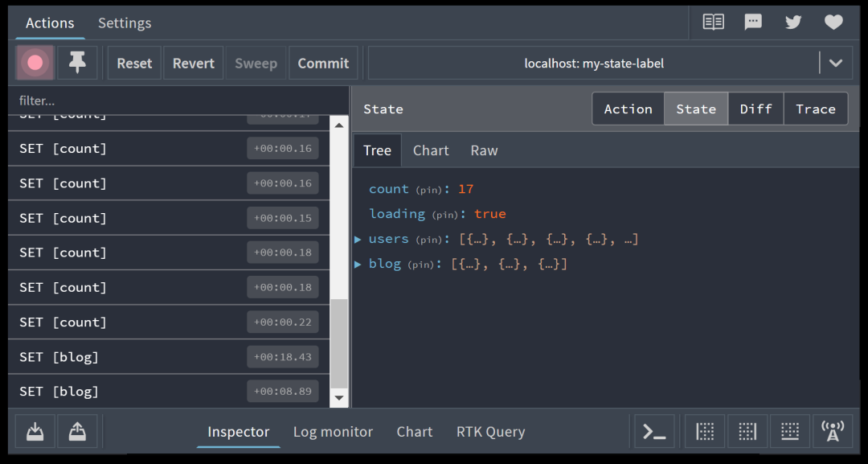Click the import state download icon

point(35,431)
